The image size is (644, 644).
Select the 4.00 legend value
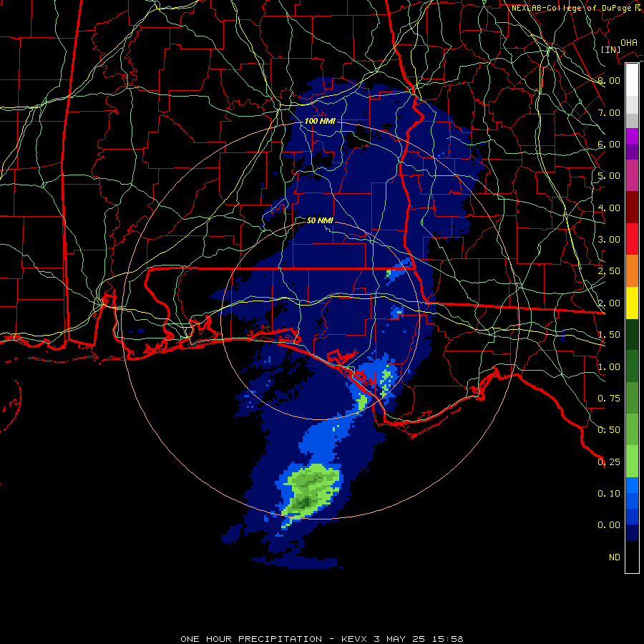click(609, 208)
